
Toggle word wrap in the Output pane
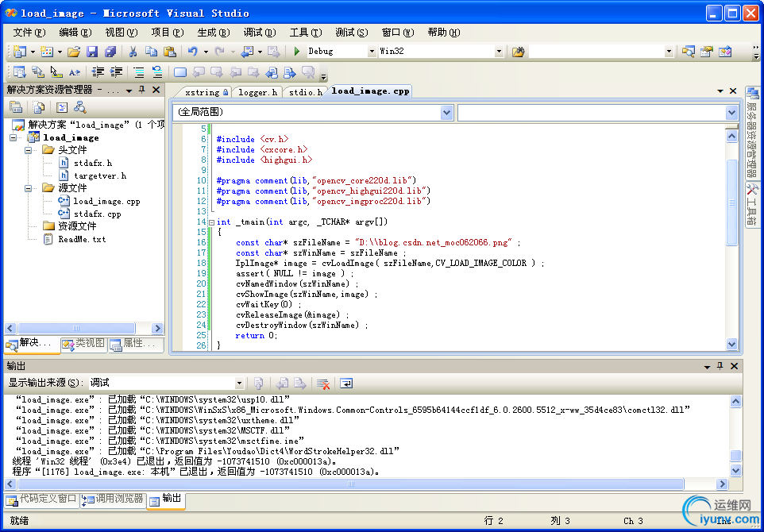(346, 384)
